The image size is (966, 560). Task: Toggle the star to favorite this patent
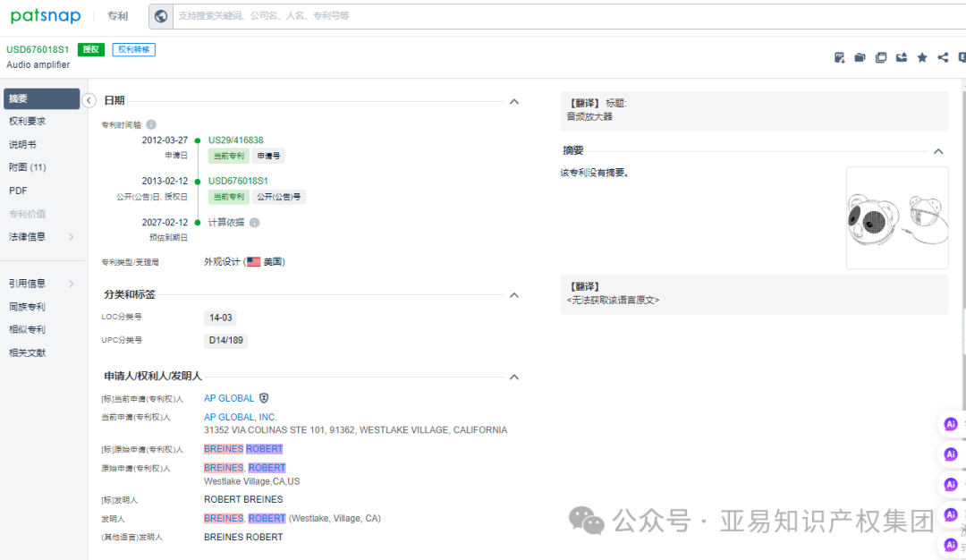coord(922,57)
